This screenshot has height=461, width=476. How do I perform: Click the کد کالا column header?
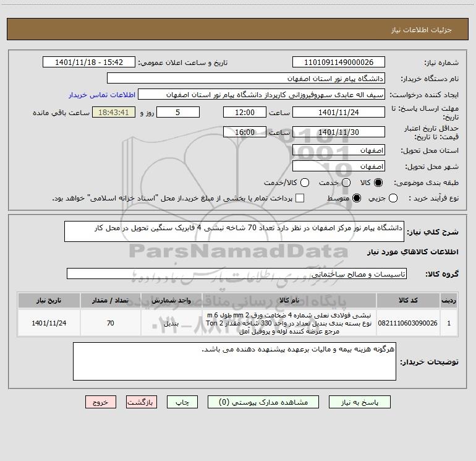click(x=408, y=300)
